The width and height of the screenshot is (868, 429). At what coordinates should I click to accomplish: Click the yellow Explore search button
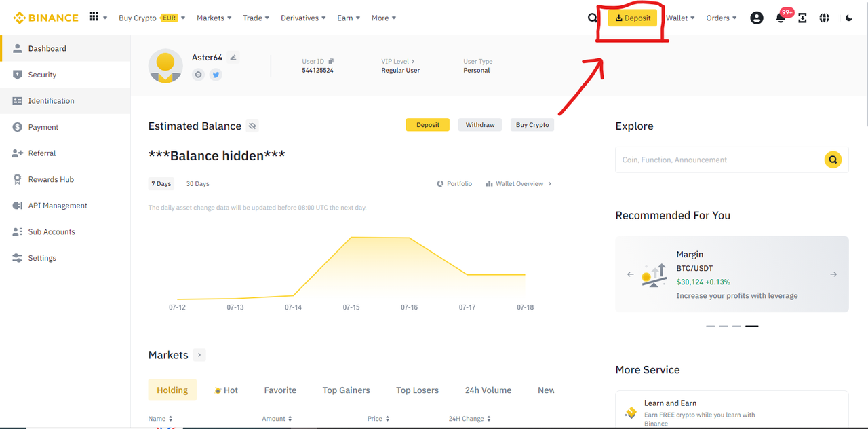coord(833,160)
